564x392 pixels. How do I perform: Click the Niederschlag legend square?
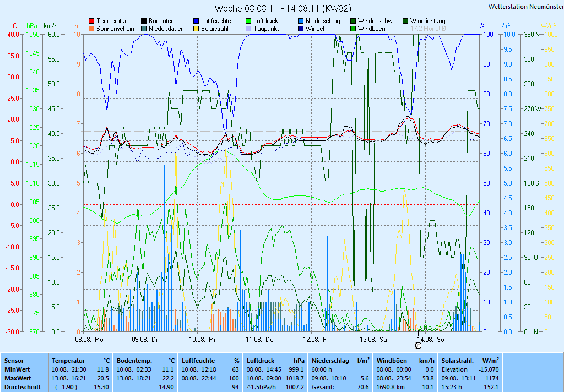click(301, 21)
